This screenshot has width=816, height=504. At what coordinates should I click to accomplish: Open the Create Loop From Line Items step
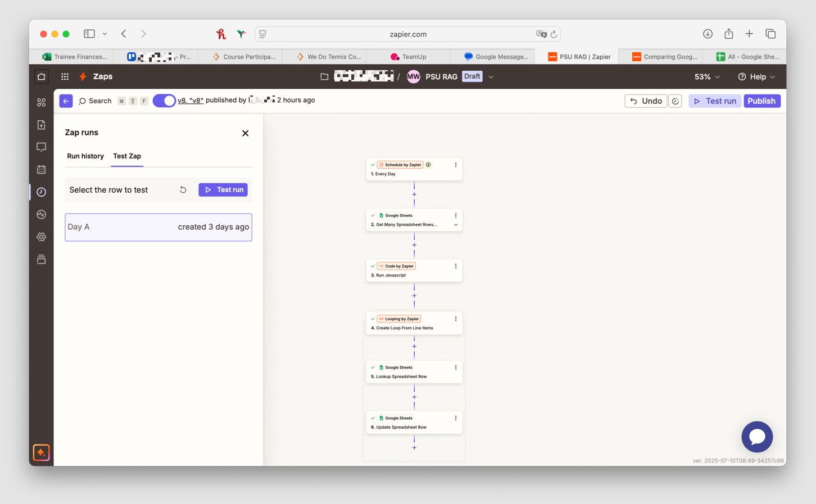click(414, 323)
